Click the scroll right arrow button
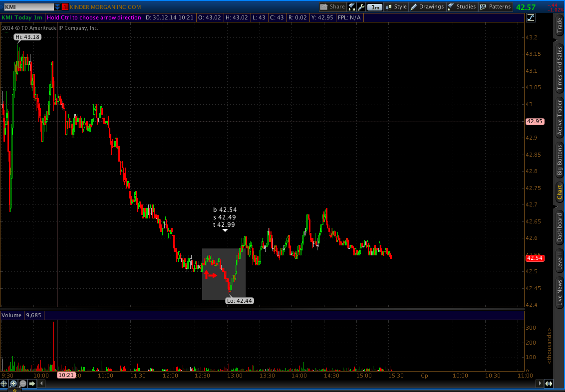Image resolution: width=565 pixels, height=392 pixels. tap(540, 384)
